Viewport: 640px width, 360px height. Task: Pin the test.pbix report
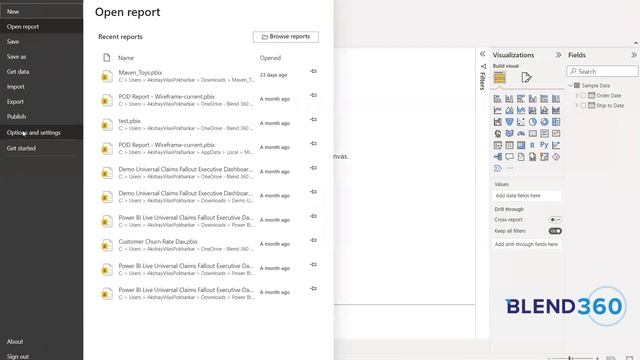point(313,120)
